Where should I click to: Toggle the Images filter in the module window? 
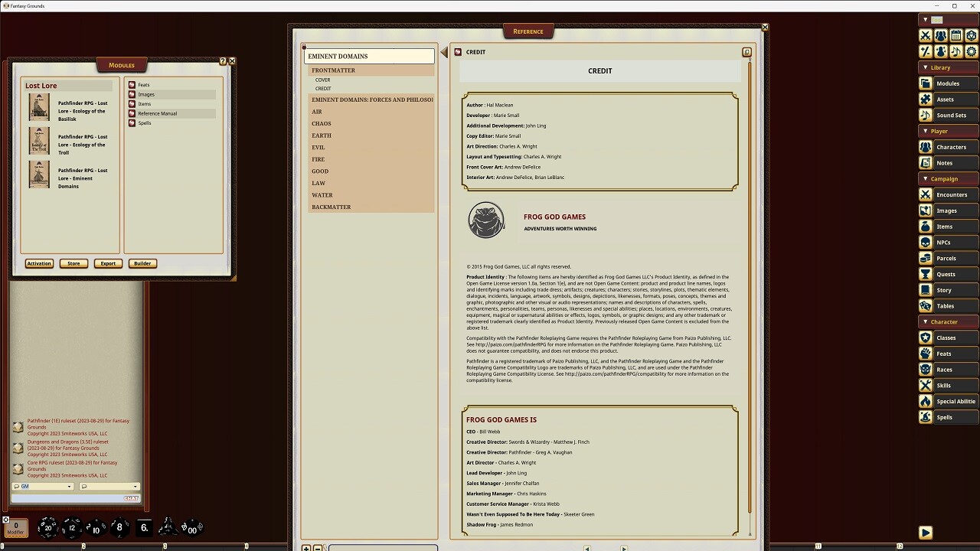pyautogui.click(x=144, y=94)
